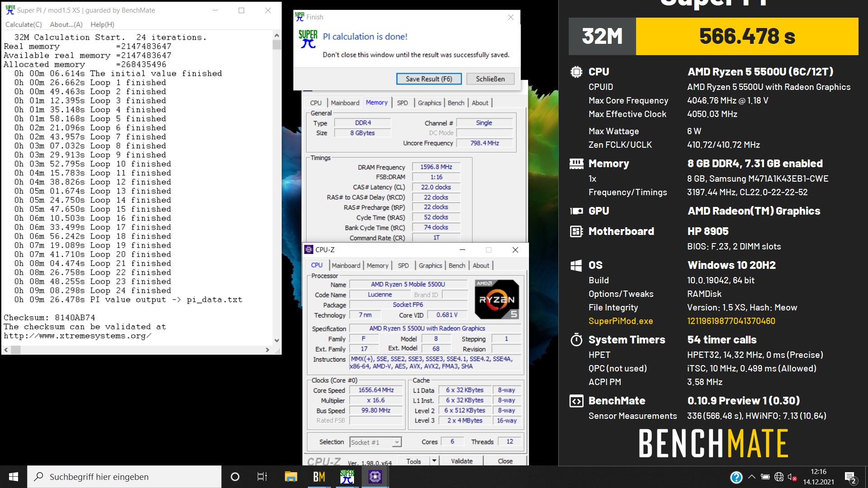Click the left arrow of Super PI horizontal scrollbar
This screenshot has height=488, width=868.
(6, 350)
